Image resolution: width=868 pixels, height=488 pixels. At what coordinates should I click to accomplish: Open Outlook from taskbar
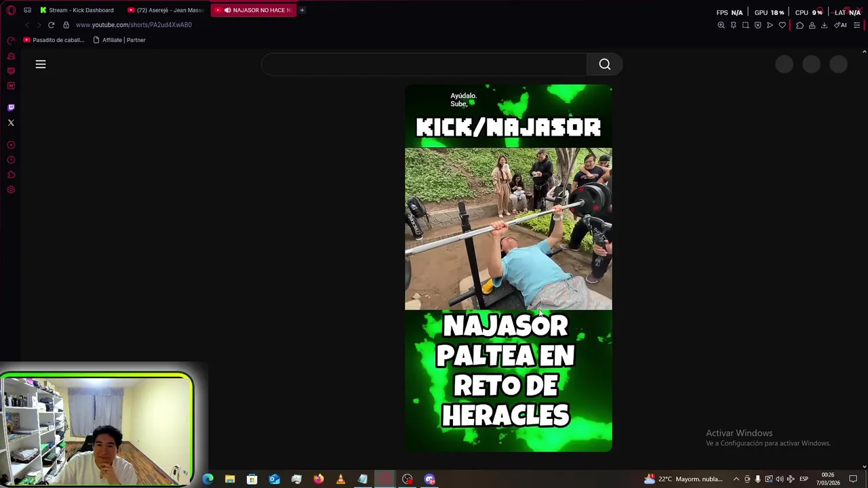click(274, 479)
